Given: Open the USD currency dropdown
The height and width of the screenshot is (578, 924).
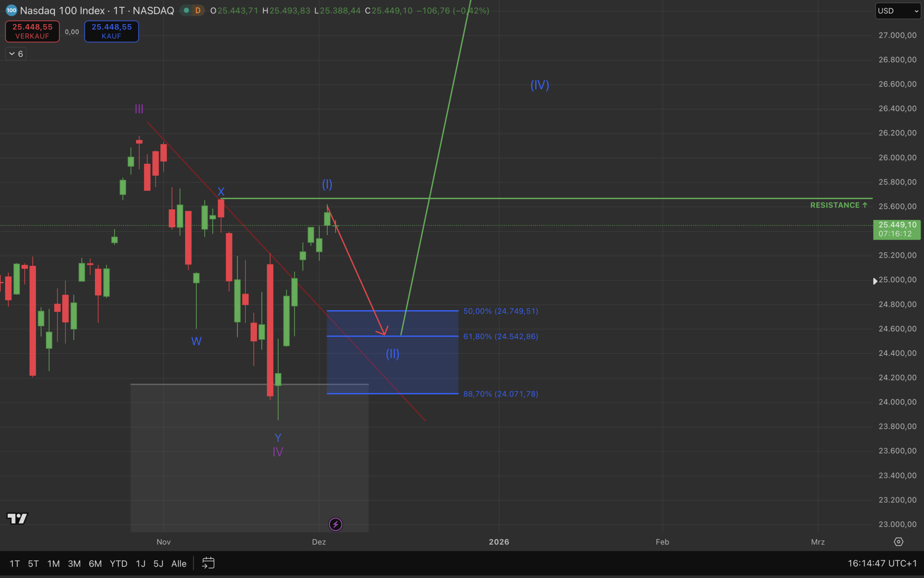Looking at the screenshot, I should point(898,11).
